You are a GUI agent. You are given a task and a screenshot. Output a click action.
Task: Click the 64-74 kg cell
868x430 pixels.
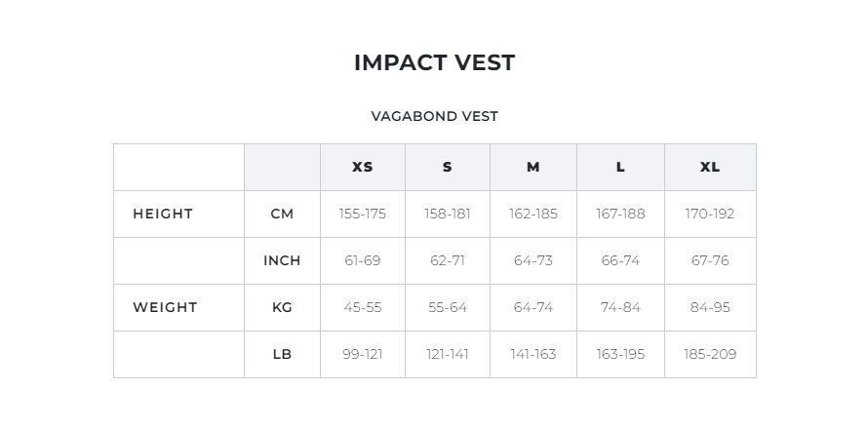[533, 307]
